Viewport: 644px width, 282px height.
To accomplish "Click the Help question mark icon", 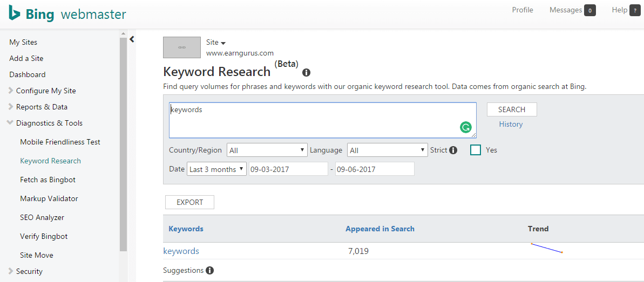I will click(x=634, y=10).
